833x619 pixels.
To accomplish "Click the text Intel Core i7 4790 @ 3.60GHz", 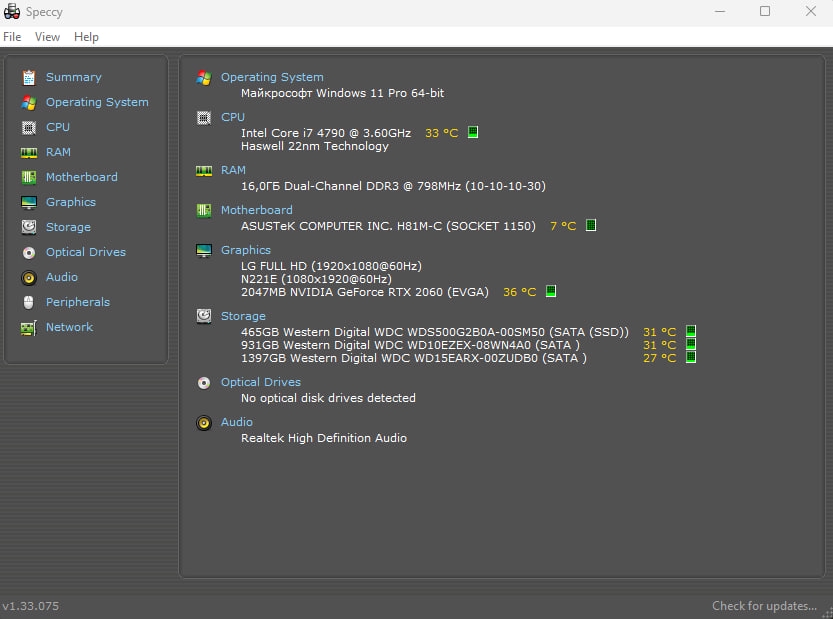I will tap(326, 133).
